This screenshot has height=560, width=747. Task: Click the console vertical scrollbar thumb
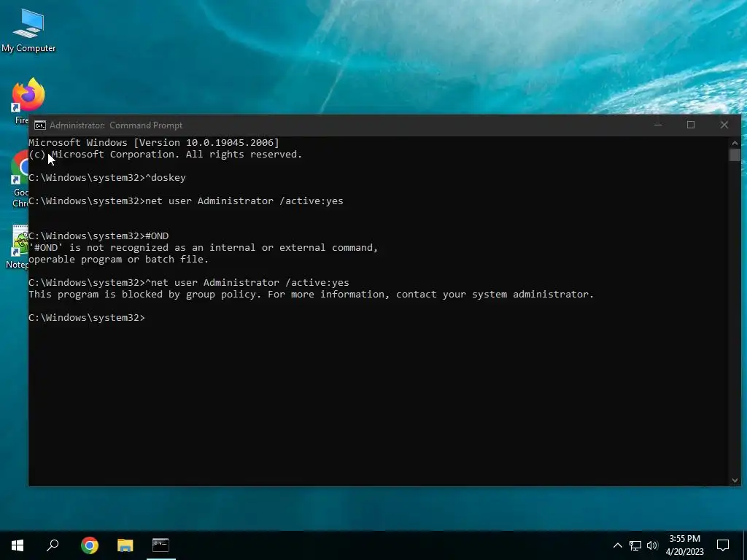735,155
